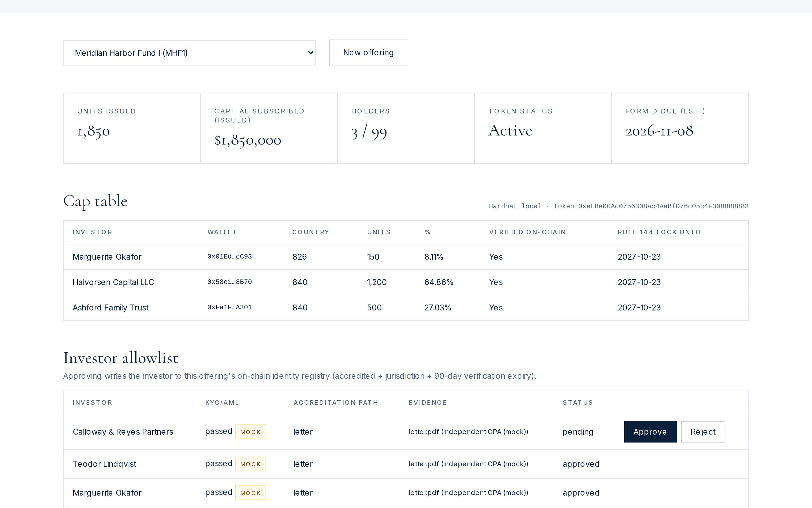Click the MOCK badge for Calloway & Reyes

250,432
